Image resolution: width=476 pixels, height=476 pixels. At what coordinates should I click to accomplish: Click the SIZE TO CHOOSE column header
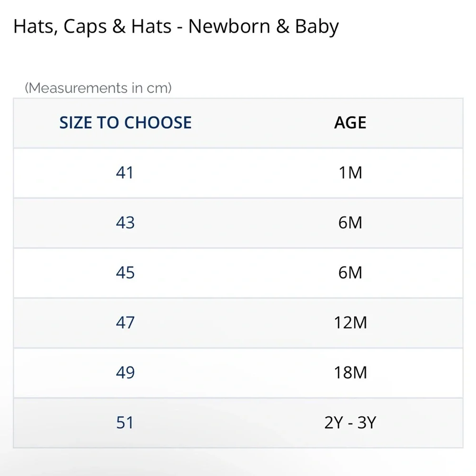125,123
